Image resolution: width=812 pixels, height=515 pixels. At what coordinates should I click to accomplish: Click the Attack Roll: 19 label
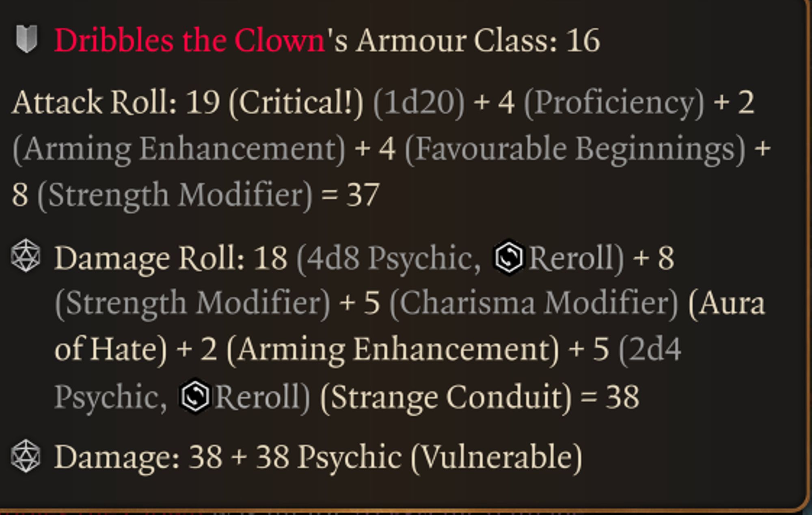tap(116, 102)
